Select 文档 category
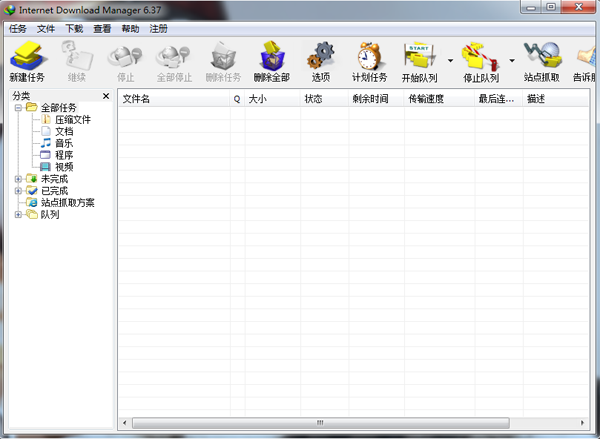This screenshot has width=600, height=439. (64, 132)
